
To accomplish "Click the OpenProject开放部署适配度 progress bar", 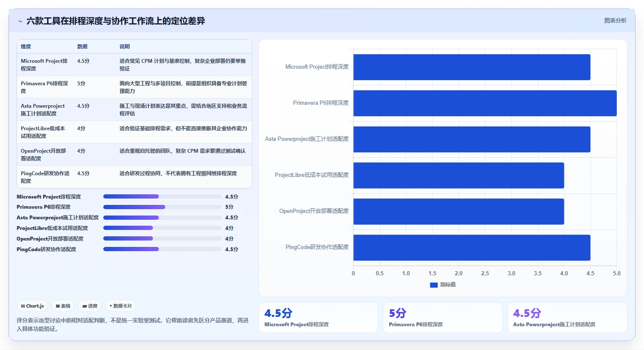I will coord(162,239).
